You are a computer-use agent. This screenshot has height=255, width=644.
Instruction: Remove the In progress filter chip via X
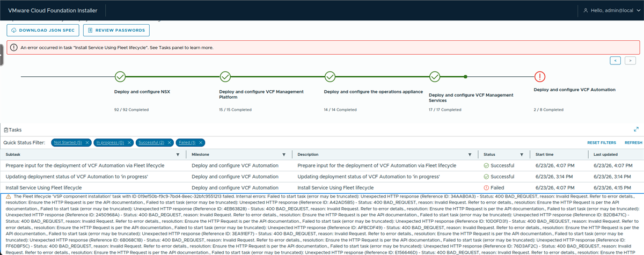(129, 142)
